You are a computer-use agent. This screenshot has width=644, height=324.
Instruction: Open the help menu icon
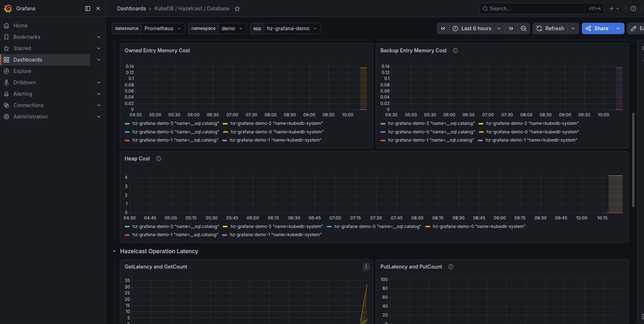point(633,9)
